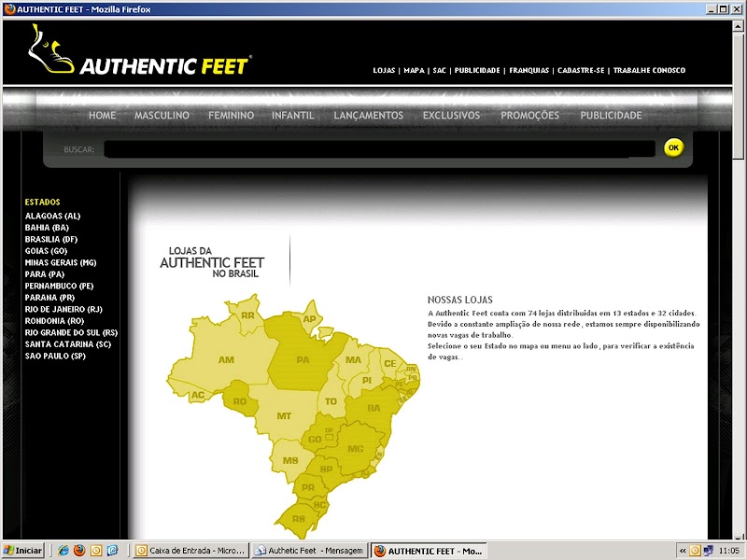
Task: Click the SC state on the Brazil map
Action: point(319,505)
